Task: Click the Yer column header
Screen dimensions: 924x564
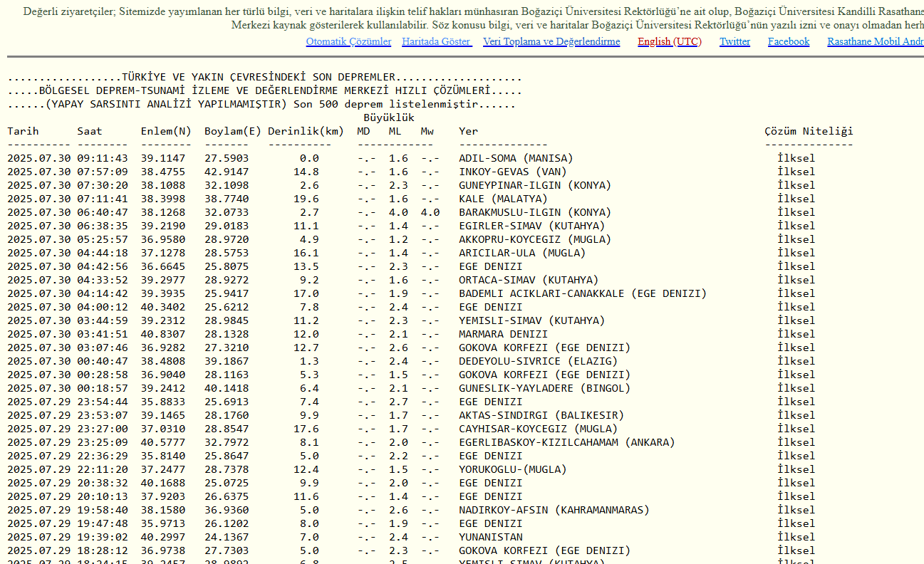Action: [468, 131]
